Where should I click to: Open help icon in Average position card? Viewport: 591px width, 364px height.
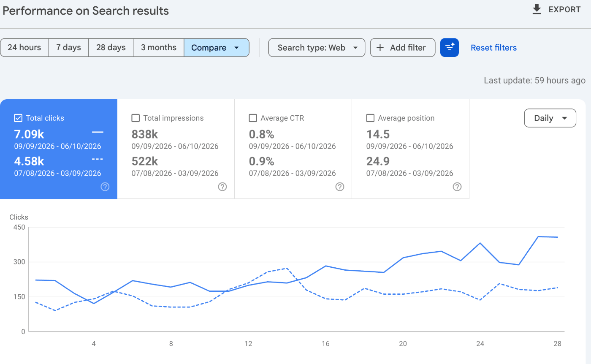point(457,187)
